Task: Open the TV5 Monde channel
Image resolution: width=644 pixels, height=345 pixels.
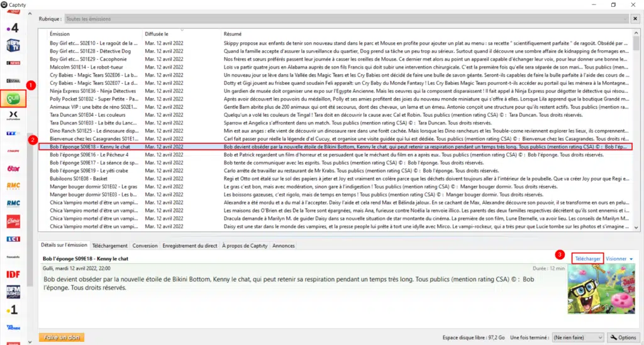Action: point(13,327)
